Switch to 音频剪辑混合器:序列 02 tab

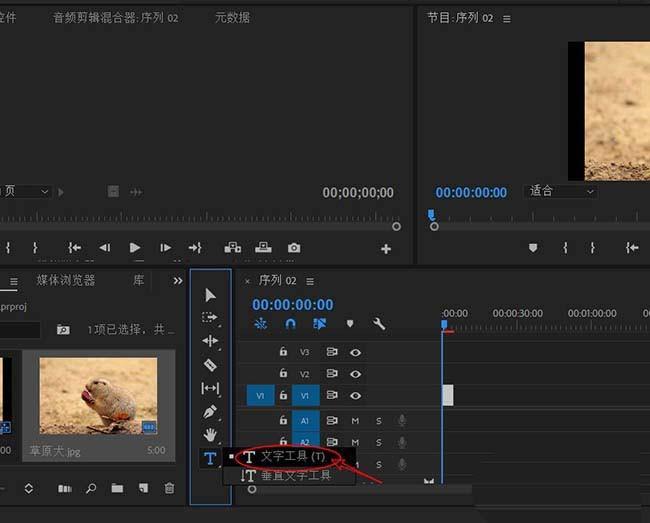pyautogui.click(x=116, y=17)
